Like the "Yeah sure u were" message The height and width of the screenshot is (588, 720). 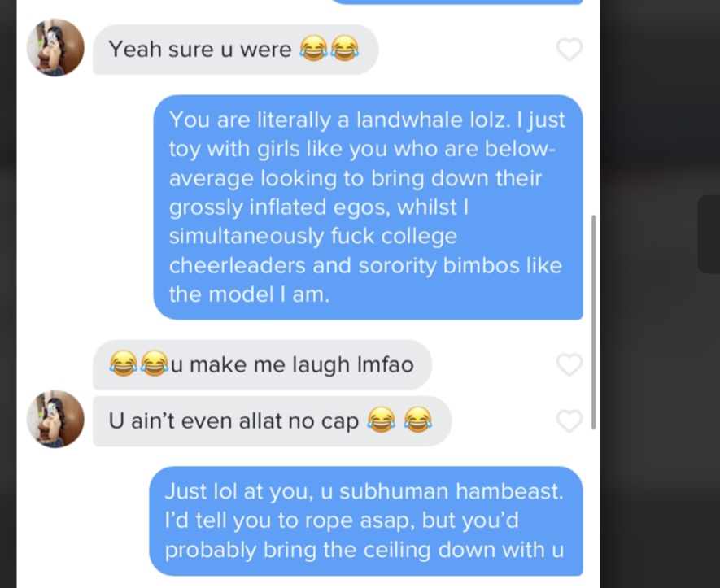[x=569, y=49]
